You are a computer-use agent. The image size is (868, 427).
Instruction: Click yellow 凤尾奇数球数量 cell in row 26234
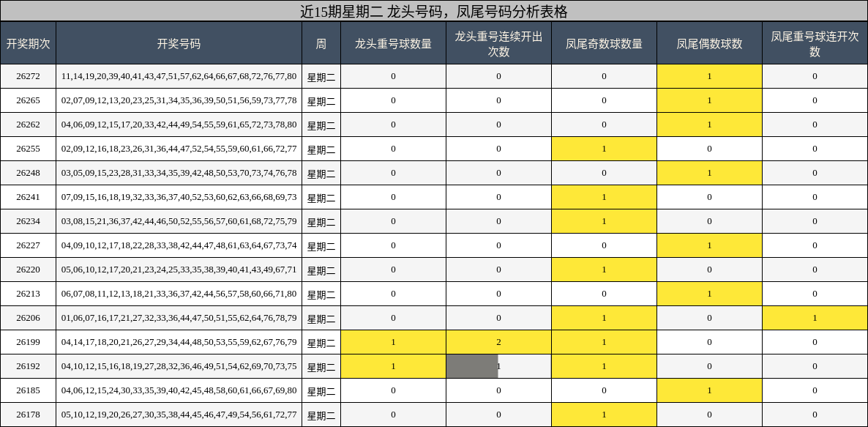point(605,221)
